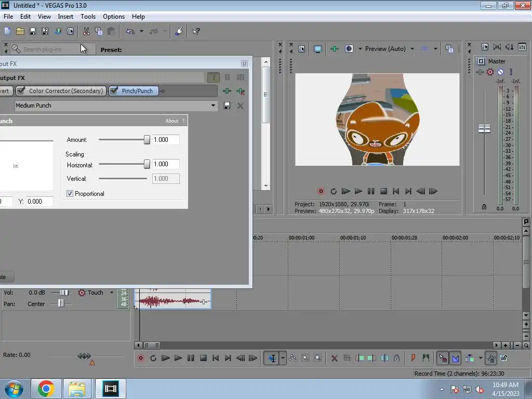Click the What's This help icon
This screenshot has height=399, width=532.
(196, 32)
